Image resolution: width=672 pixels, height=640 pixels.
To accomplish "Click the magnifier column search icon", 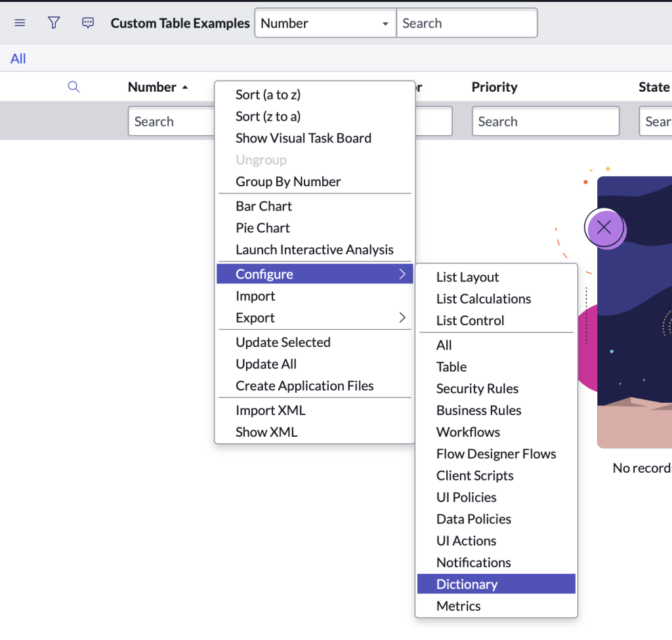I will click(x=73, y=87).
